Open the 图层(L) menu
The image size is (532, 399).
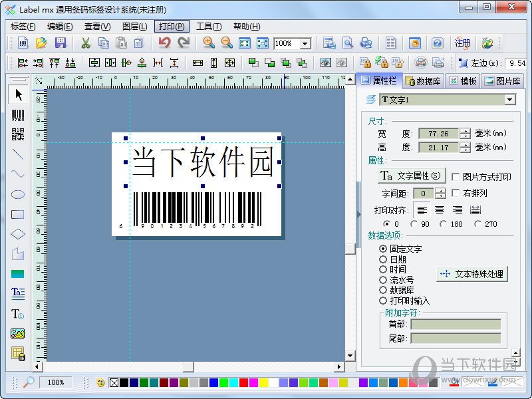[x=135, y=27]
